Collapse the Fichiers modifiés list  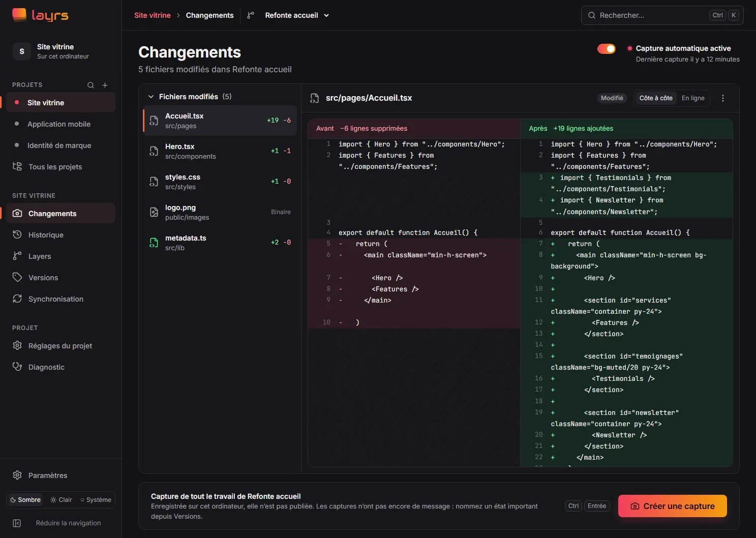(151, 97)
